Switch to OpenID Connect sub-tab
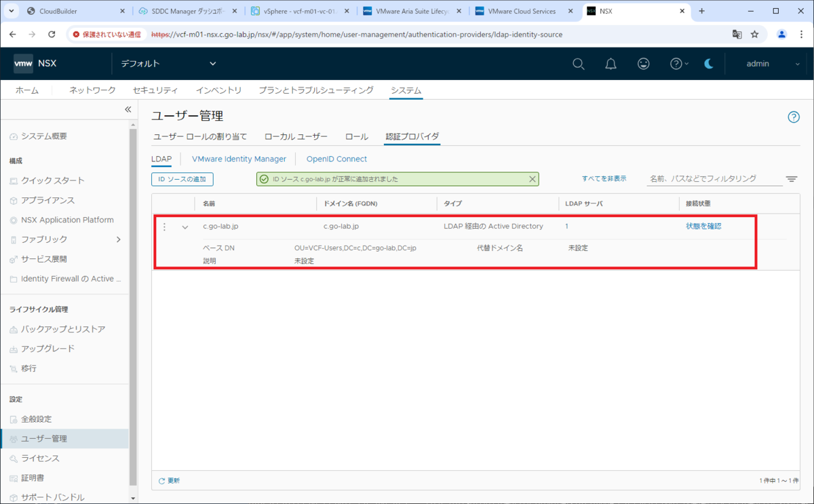Screen dimensions: 814x504 coord(336,159)
